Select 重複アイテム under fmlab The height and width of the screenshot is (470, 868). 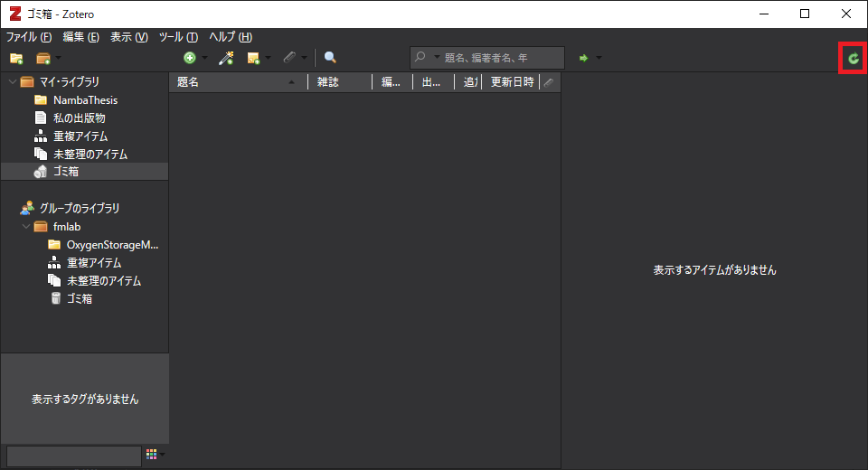(94, 263)
